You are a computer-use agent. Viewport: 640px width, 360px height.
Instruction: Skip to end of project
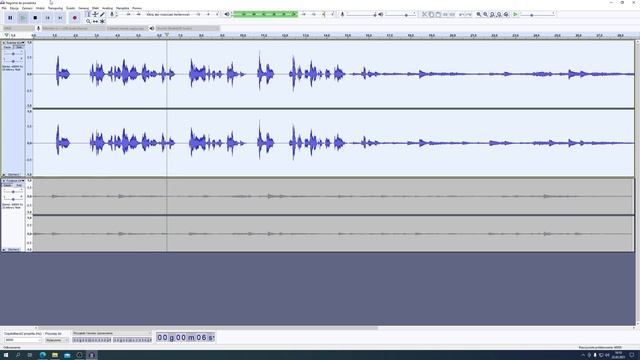pos(60,18)
